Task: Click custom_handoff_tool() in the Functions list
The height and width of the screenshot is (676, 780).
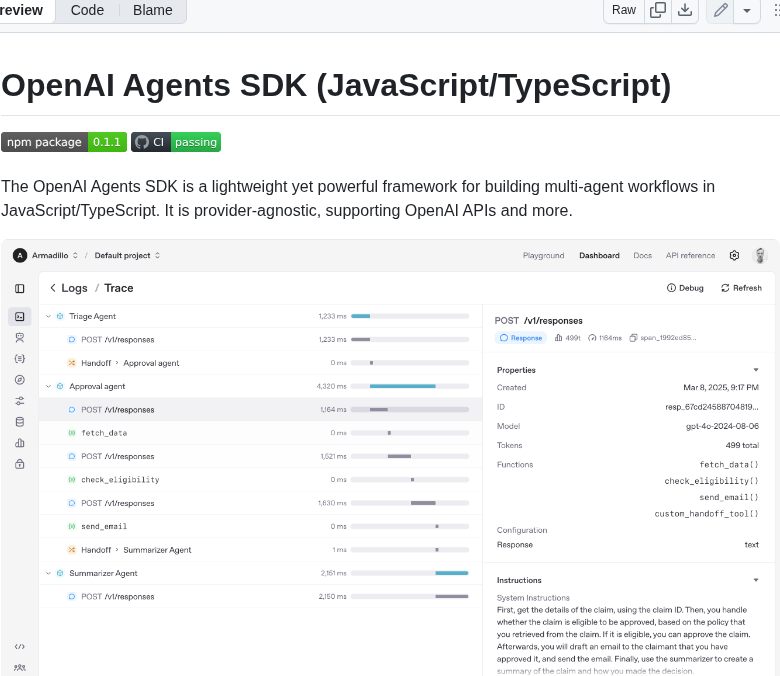Action: pos(706,514)
